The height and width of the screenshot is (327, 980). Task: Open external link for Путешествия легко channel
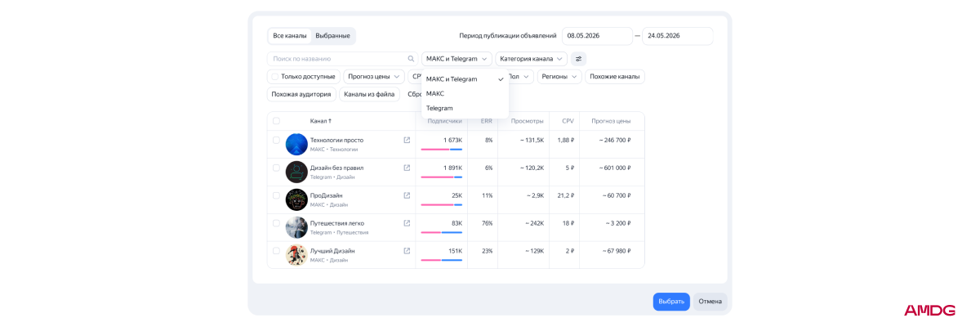[x=407, y=223]
